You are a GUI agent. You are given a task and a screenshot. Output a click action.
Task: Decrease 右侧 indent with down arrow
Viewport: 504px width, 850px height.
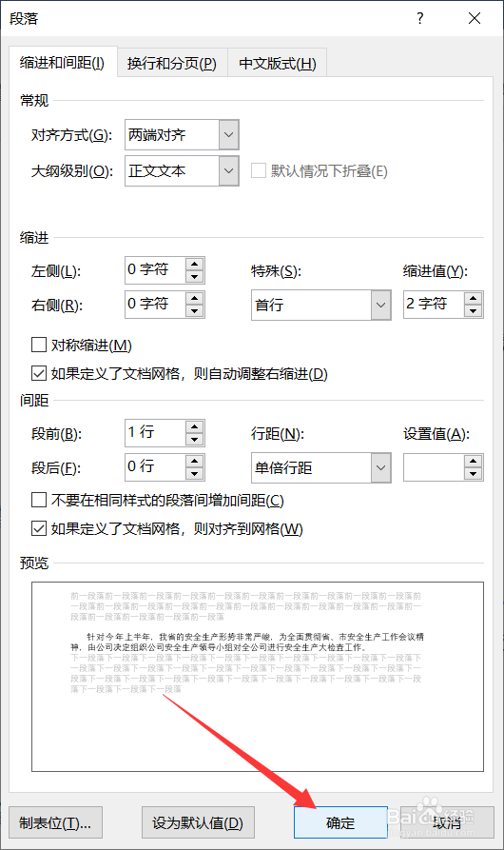click(194, 310)
